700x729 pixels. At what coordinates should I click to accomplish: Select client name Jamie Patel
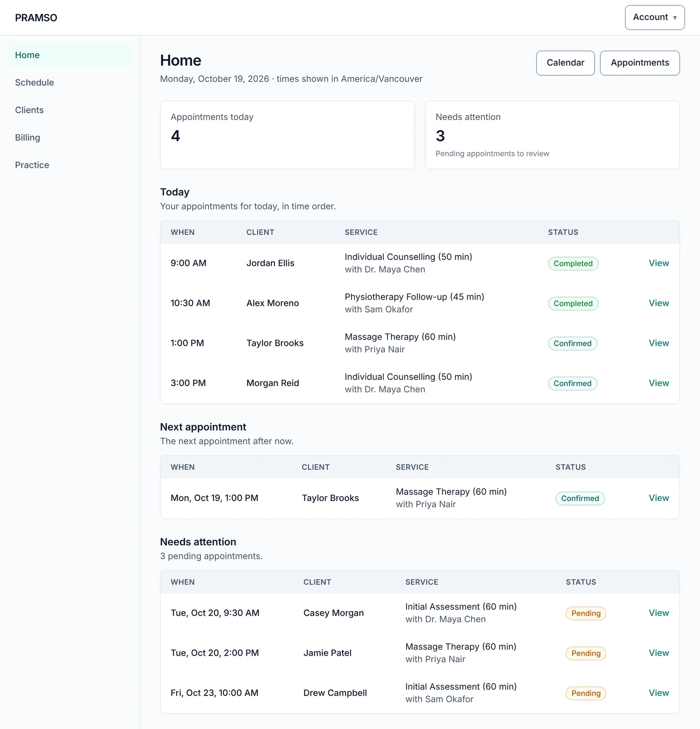point(327,652)
